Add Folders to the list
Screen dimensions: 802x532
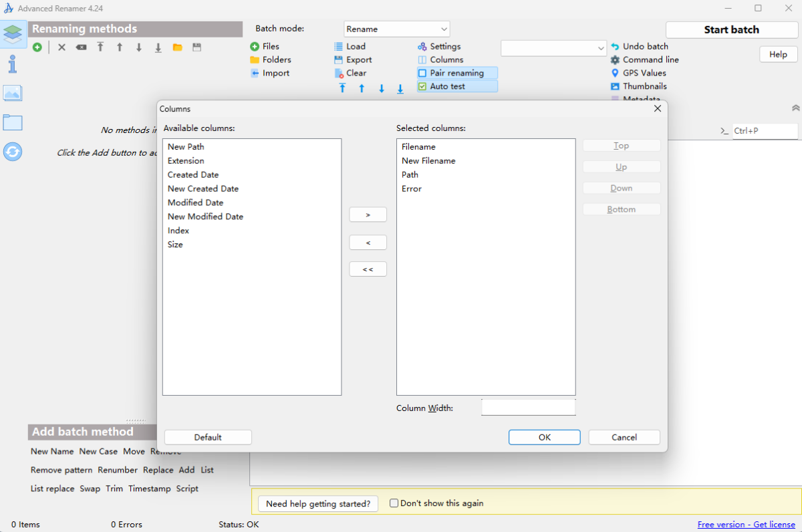pos(271,59)
